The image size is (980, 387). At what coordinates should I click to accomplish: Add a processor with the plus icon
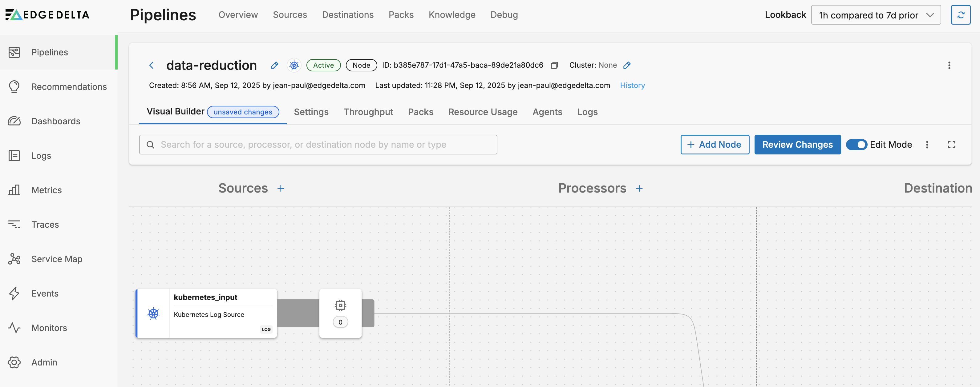coord(639,188)
